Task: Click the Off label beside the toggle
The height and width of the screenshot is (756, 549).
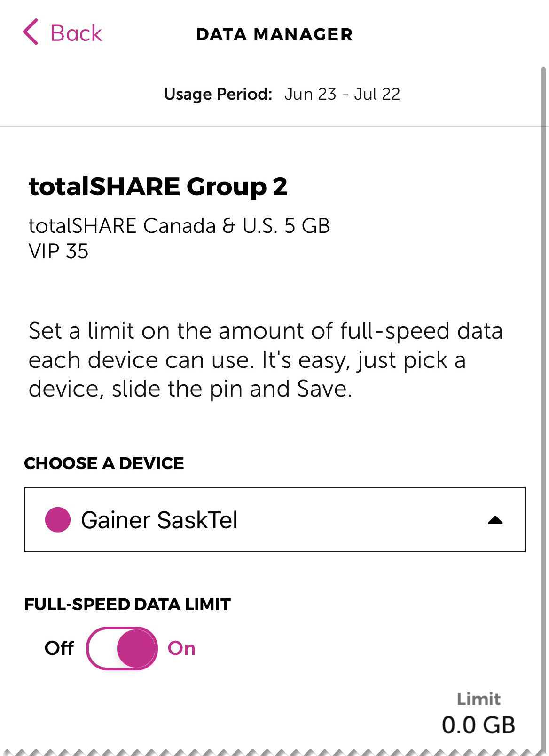Action: (x=59, y=649)
